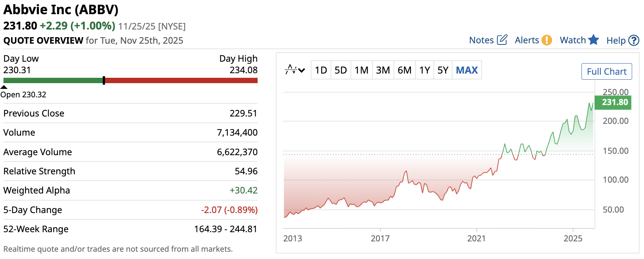Open the Notes link

coord(481,40)
